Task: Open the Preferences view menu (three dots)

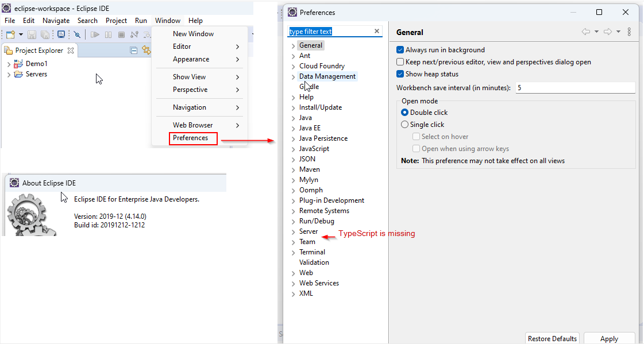Action: pyautogui.click(x=629, y=32)
